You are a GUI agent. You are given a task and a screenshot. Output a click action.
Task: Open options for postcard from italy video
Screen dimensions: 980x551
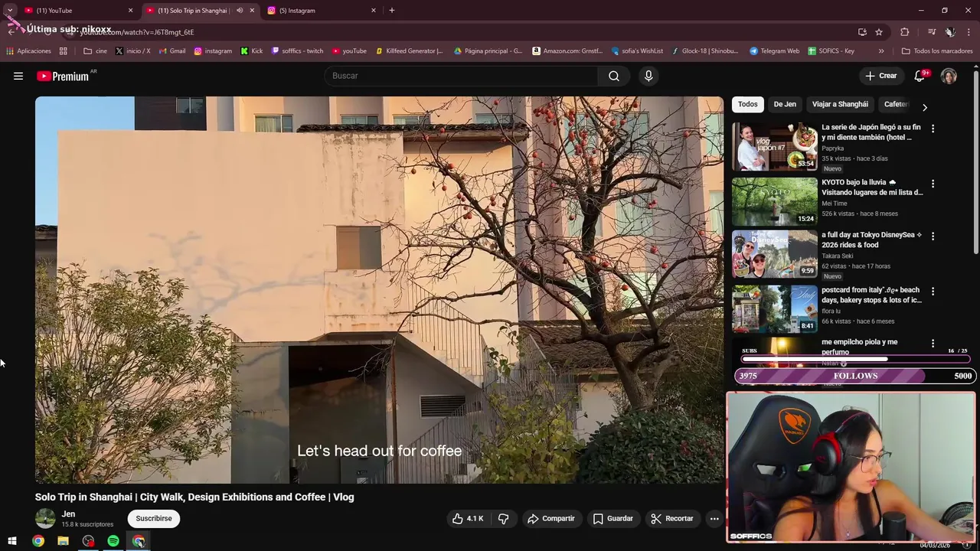pyautogui.click(x=933, y=292)
